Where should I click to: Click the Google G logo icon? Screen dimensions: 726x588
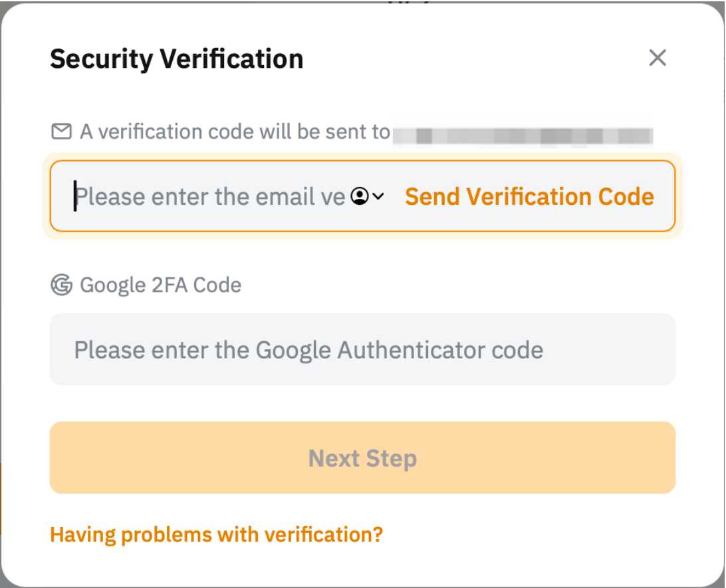point(61,285)
